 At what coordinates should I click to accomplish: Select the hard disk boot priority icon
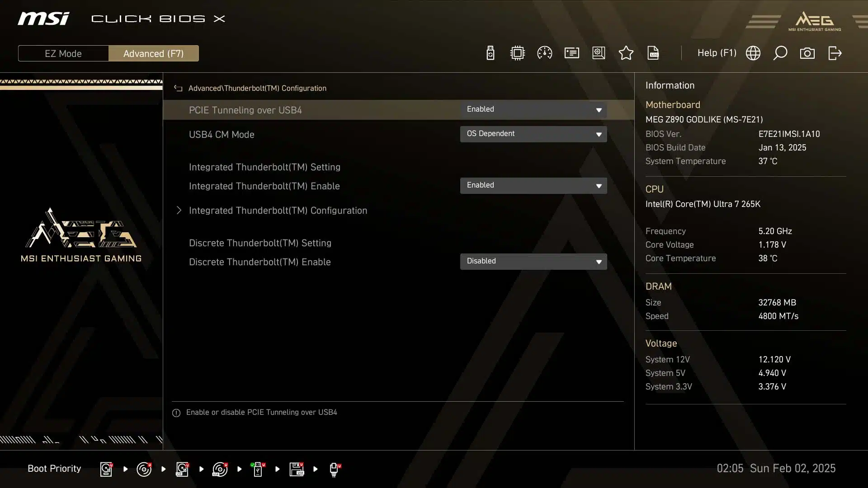coord(106,469)
